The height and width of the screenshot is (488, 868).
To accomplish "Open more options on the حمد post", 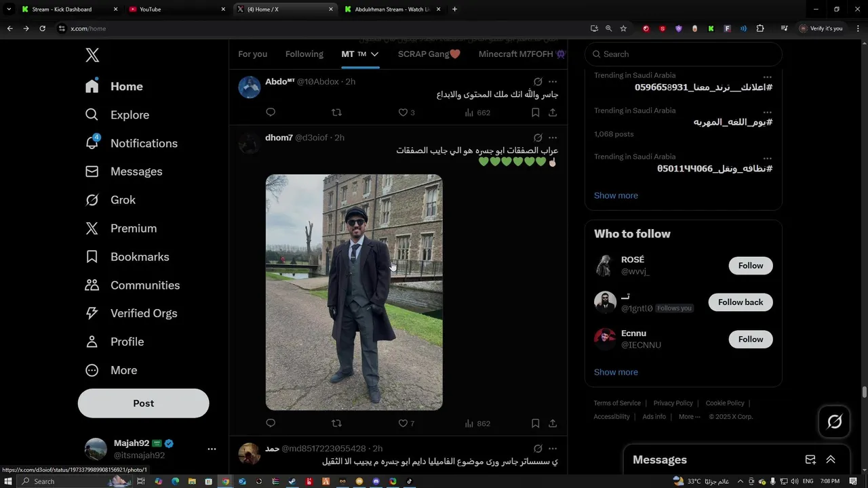I will click(x=553, y=449).
